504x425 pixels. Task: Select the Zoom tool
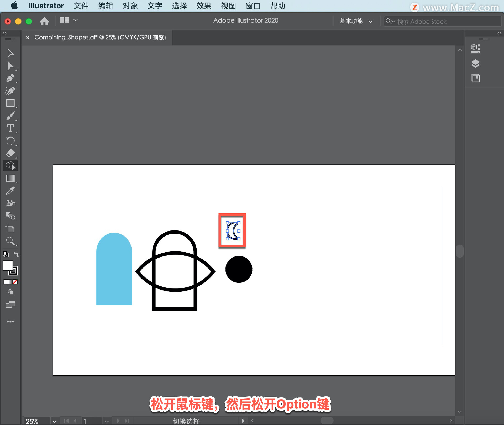click(10, 241)
